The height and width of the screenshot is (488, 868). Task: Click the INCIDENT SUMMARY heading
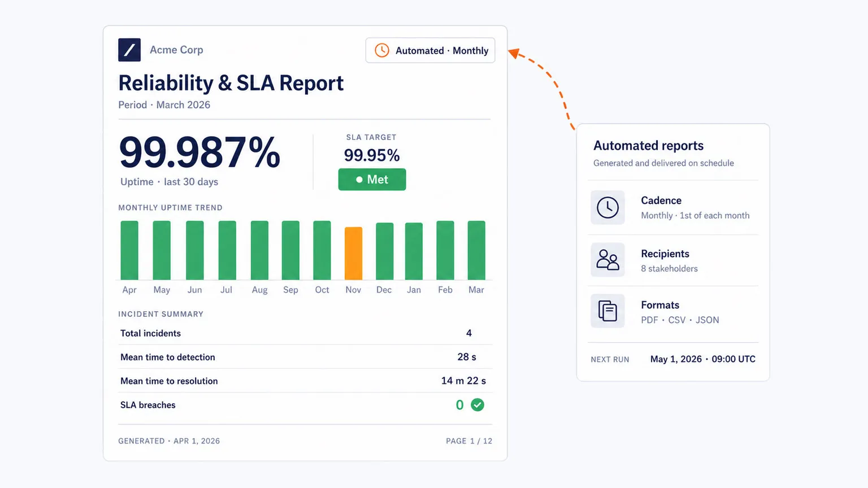coord(160,314)
